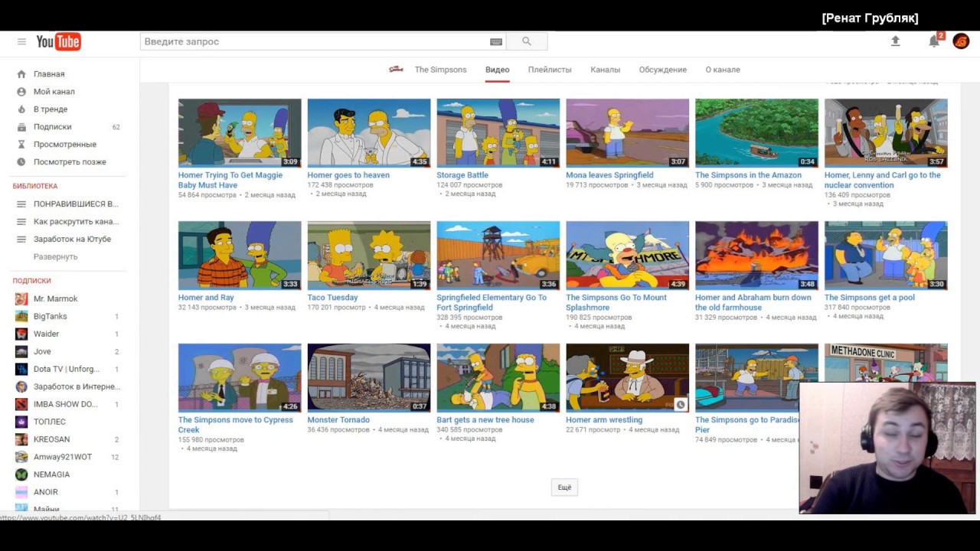Open the hamburger guide menu
980x551 pixels.
click(21, 41)
